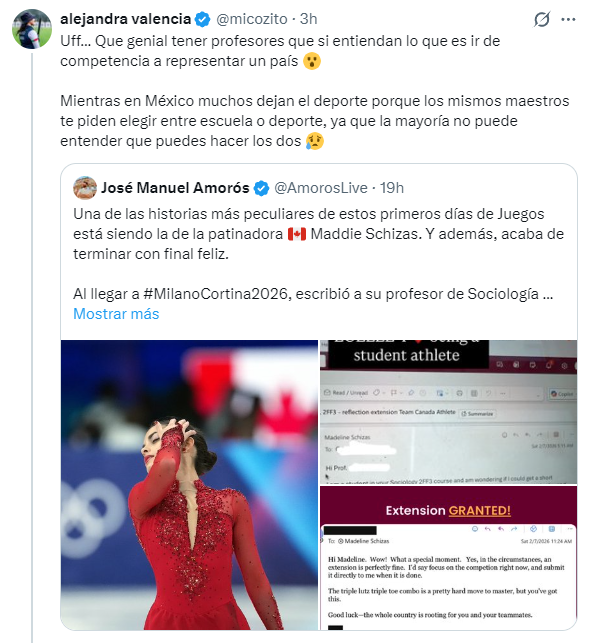This screenshot has height=643, width=592.
Task: Open the three-dot more options menu
Action: 568,19
